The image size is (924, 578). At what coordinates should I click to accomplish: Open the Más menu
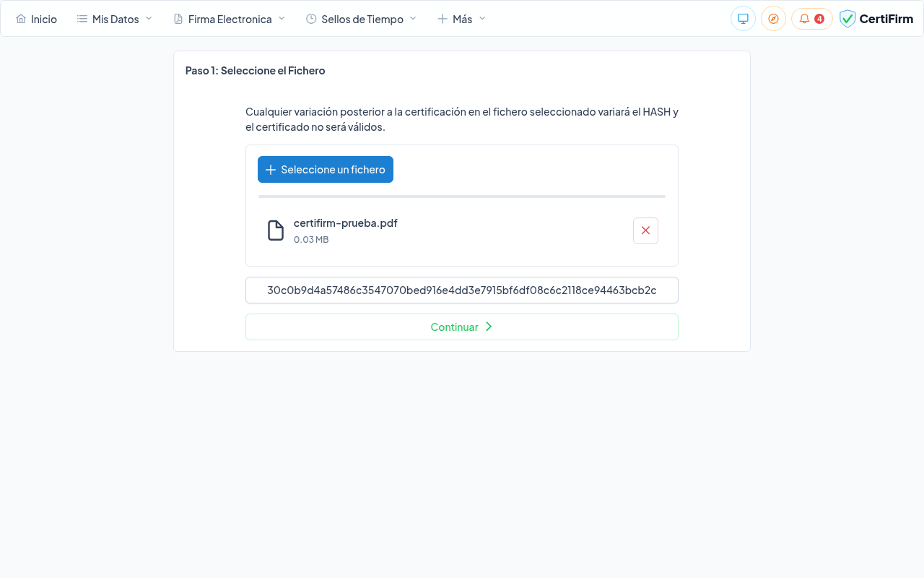click(x=462, y=19)
